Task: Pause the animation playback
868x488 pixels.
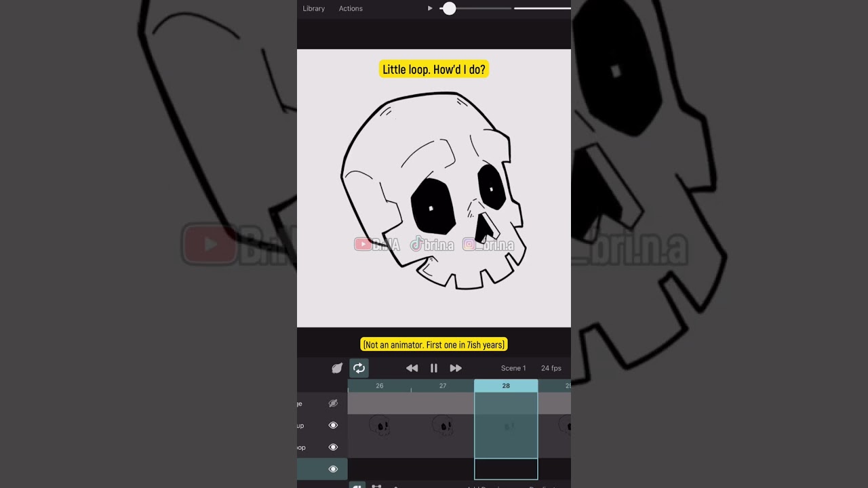Action: click(434, 368)
